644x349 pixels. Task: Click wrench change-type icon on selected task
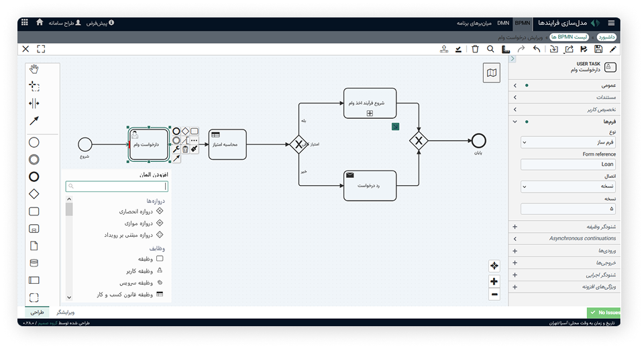click(176, 149)
